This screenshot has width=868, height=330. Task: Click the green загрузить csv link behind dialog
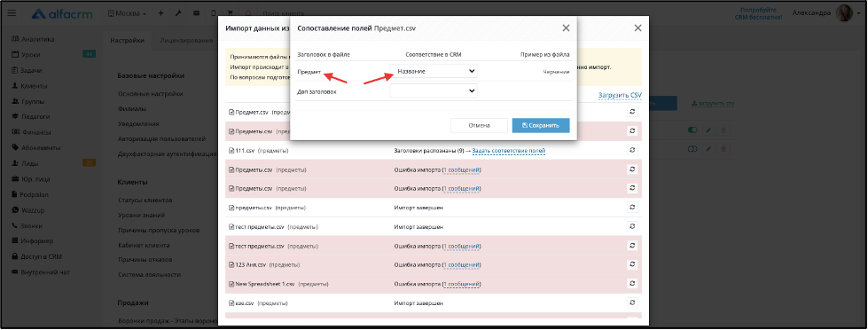tap(713, 104)
